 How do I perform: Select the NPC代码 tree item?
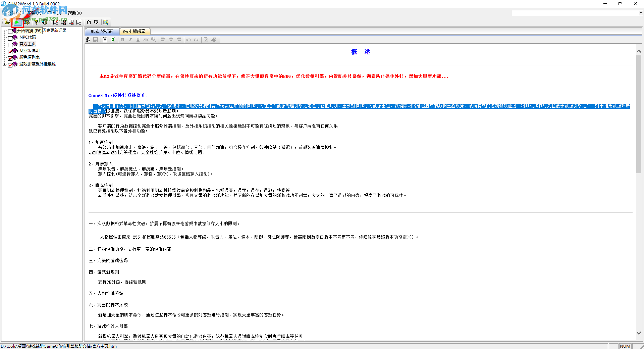(x=28, y=37)
